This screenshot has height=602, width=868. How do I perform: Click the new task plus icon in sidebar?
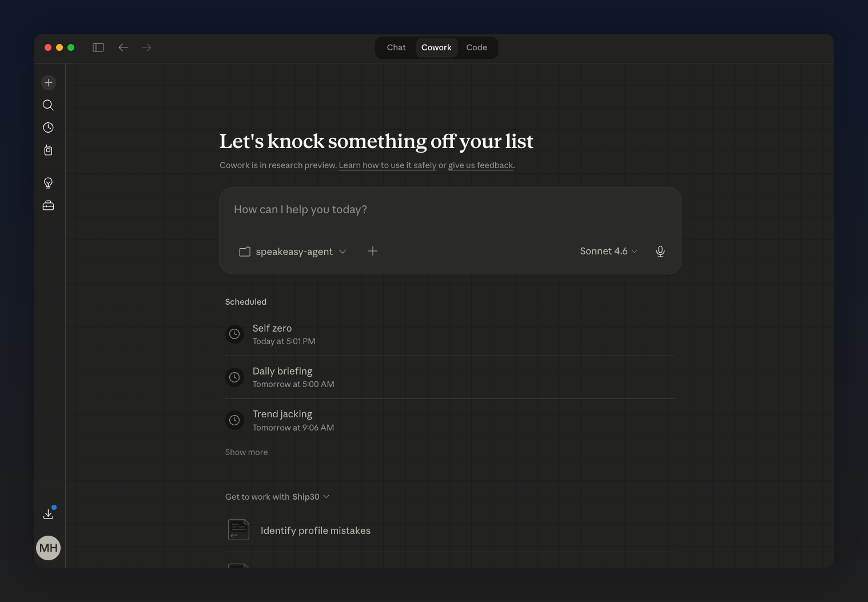(x=49, y=83)
